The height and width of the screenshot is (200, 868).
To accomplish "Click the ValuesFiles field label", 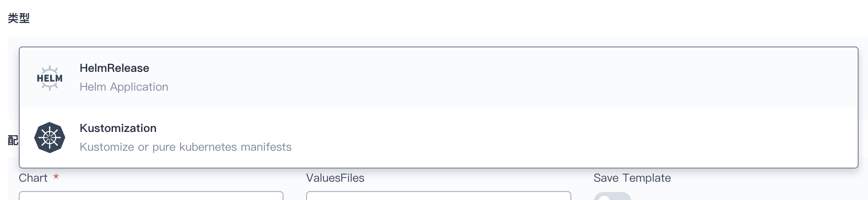I will coord(335,178).
